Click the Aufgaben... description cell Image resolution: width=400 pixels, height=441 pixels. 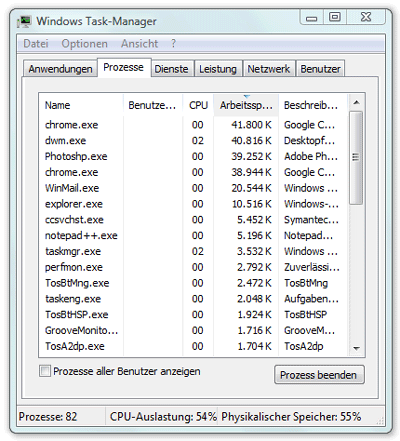(311, 299)
